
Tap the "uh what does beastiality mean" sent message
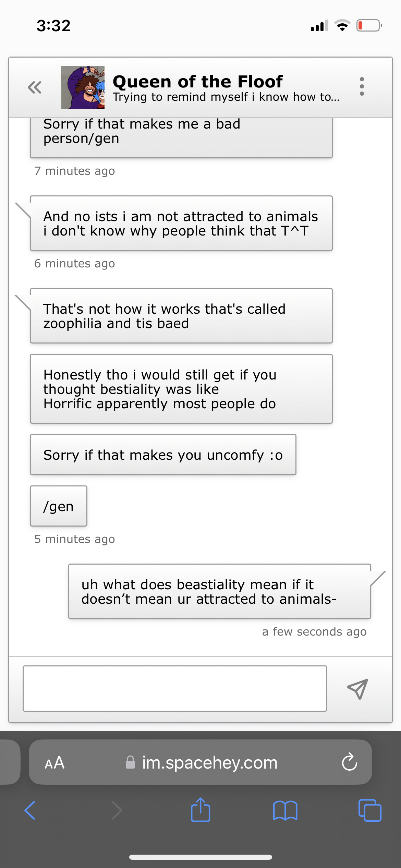pos(219,591)
